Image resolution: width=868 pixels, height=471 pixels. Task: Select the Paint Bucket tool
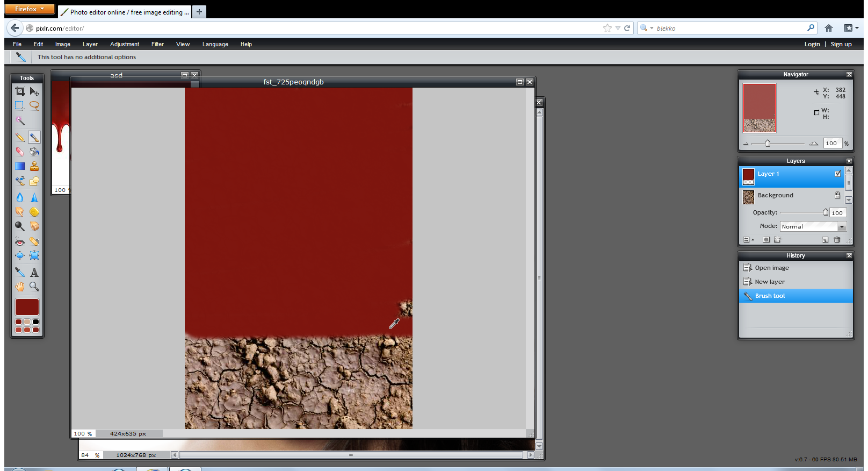34,152
